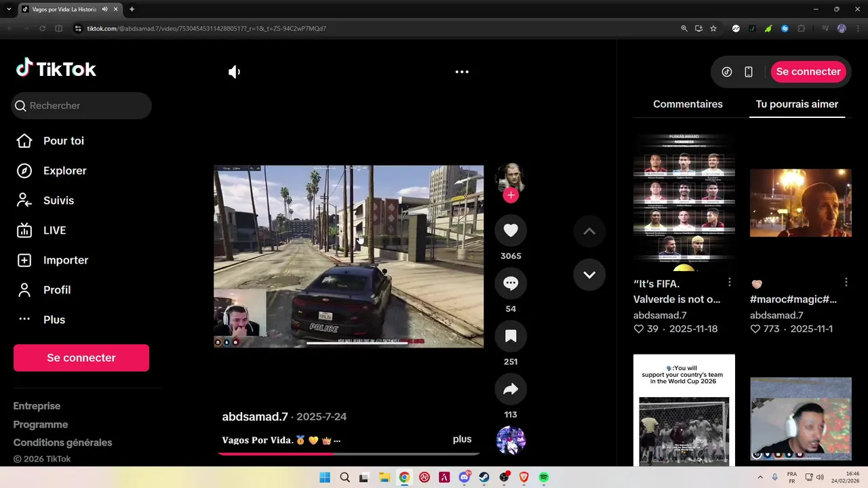Like the video with heart icon

click(511, 230)
